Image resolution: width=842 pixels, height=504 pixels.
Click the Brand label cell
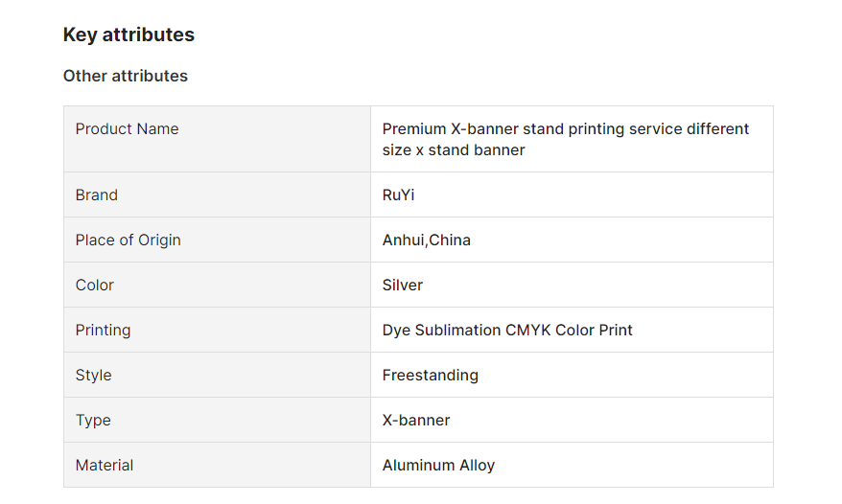(217, 195)
